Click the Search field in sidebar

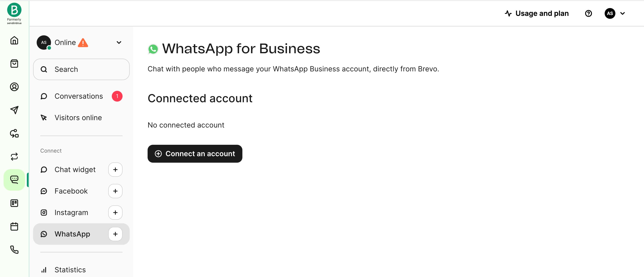[x=81, y=69]
